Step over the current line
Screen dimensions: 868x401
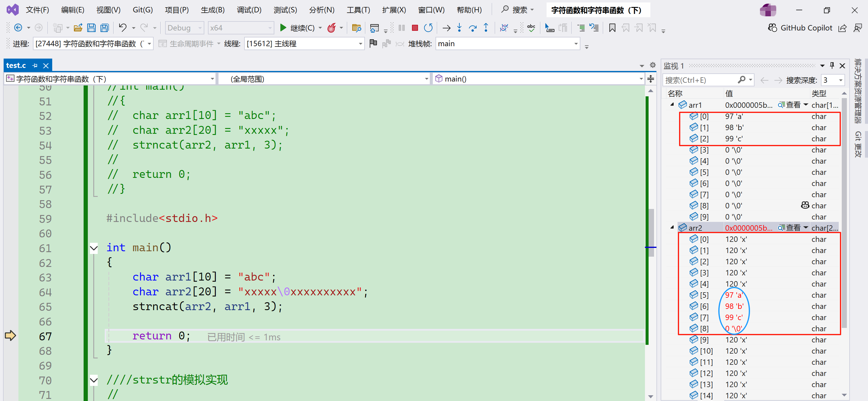pyautogui.click(x=473, y=28)
